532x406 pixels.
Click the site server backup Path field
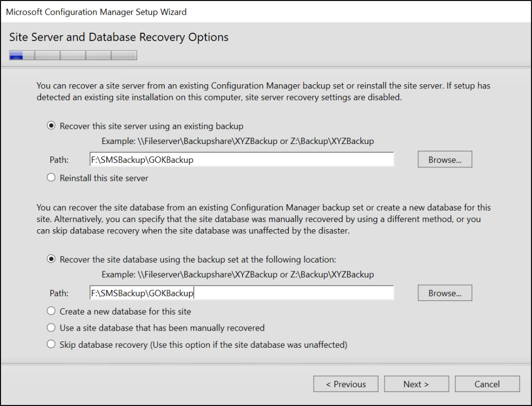tap(242, 160)
